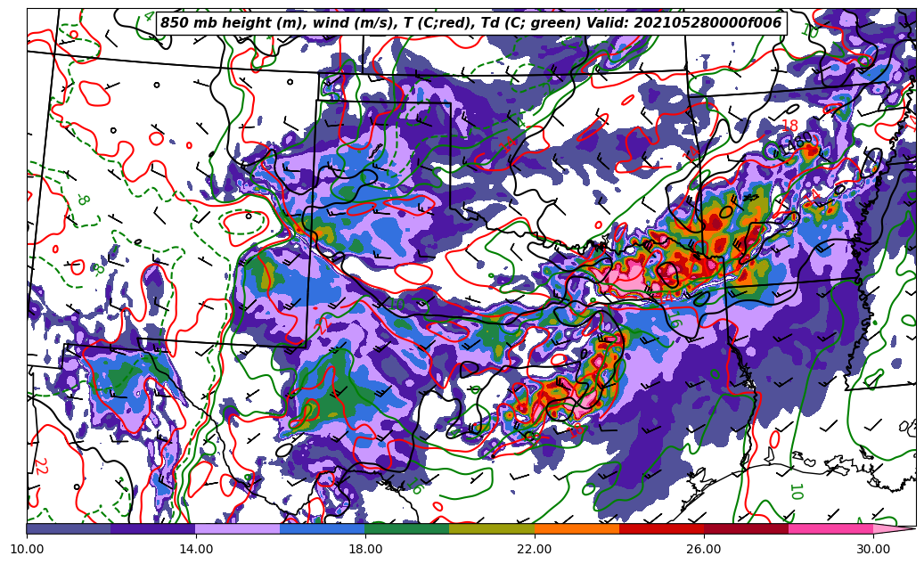Pick the green 18–20 colorbar segment
The height and width of the screenshot is (564, 924).
(407, 528)
